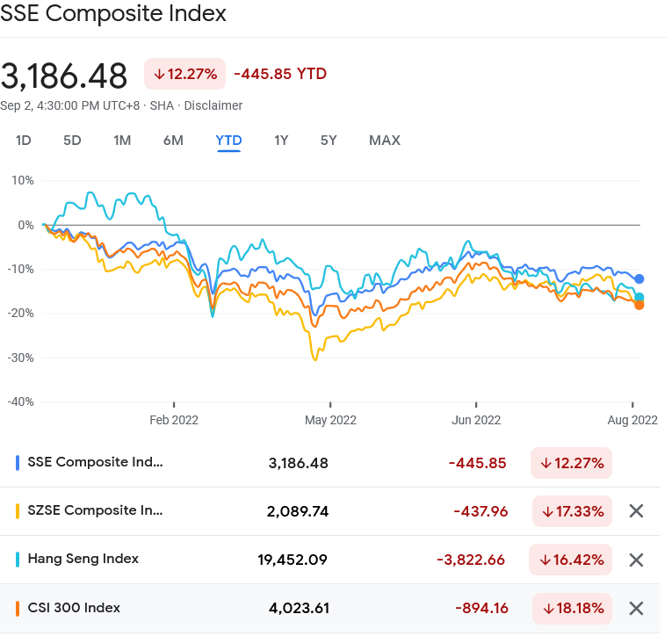This screenshot has height=636, width=672.
Task: Click the SSE Composite Index row name
Action: coord(95,462)
